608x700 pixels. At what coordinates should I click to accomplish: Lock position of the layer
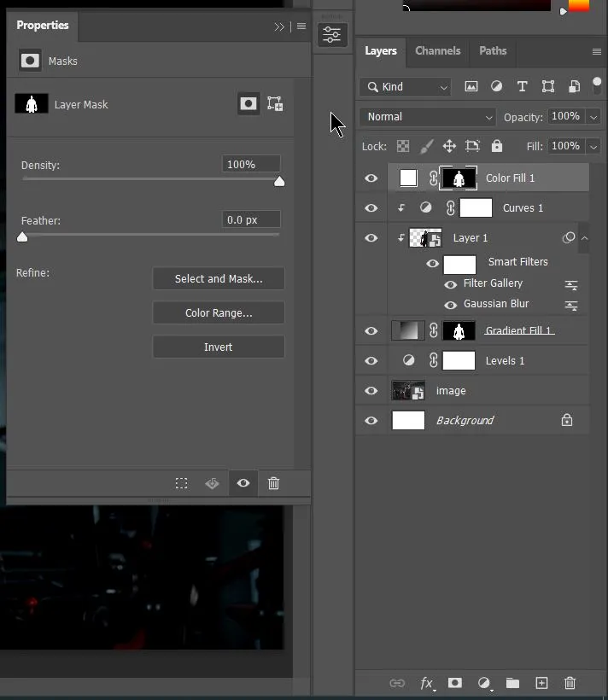[x=449, y=146]
